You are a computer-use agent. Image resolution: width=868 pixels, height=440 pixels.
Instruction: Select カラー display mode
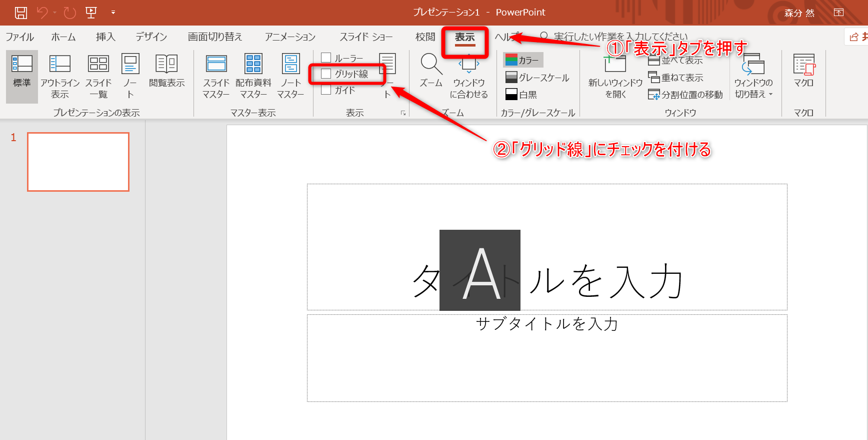tap(523, 60)
